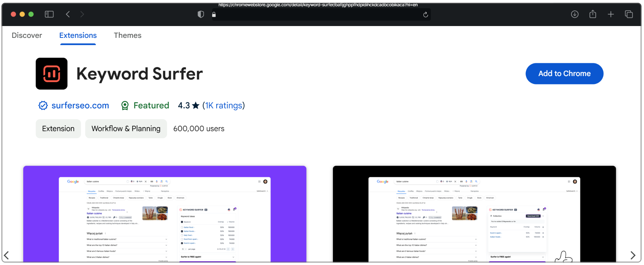Open the 1K ratings link
This screenshot has width=644, height=265.
(224, 106)
